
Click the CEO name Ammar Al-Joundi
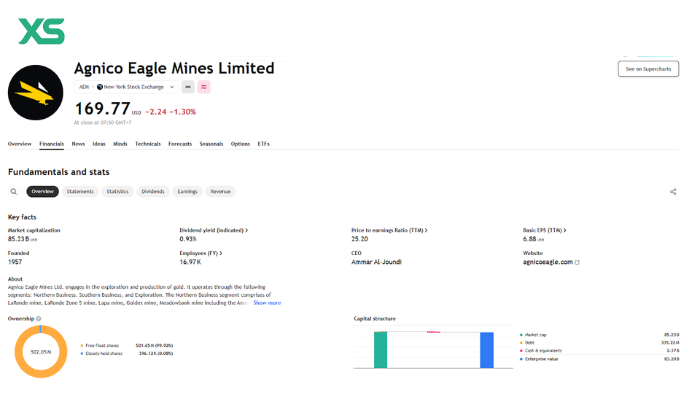click(x=376, y=262)
